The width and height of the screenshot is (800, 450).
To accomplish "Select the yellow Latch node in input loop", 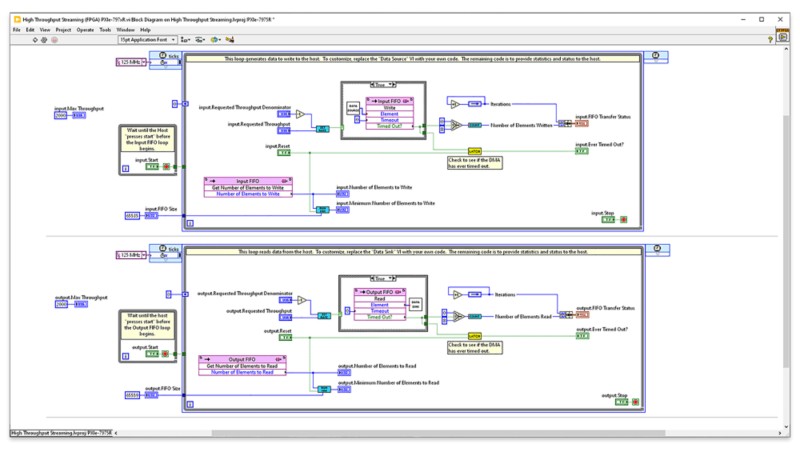I will click(474, 152).
